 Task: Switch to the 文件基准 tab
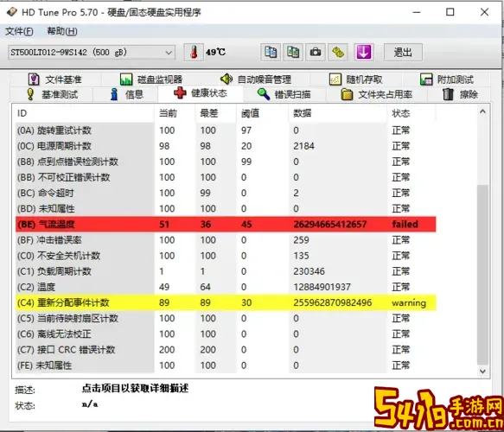tap(55, 79)
